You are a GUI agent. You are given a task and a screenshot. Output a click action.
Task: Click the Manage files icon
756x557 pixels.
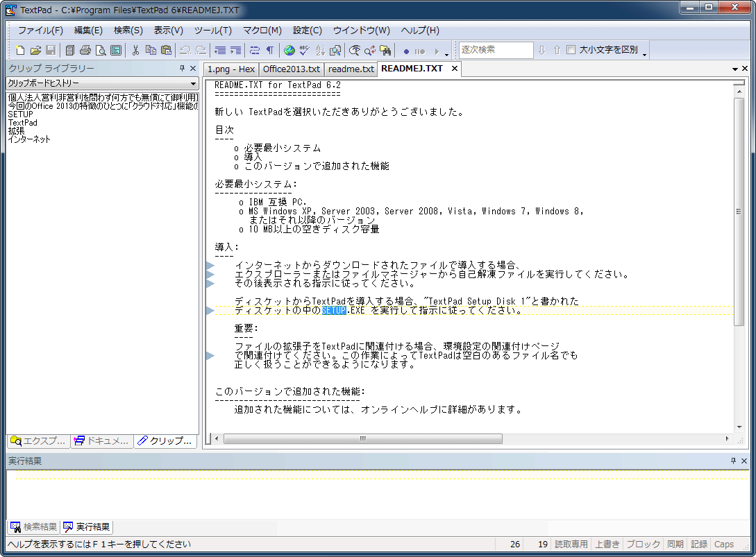[x=70, y=50]
